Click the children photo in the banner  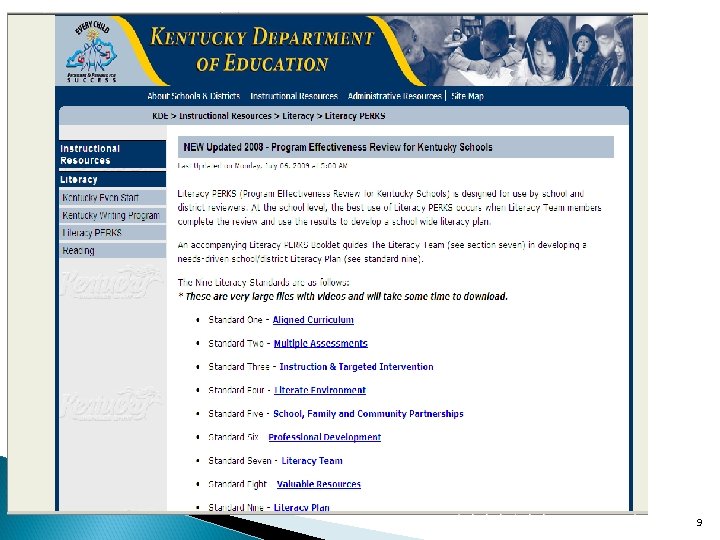[x=510, y=51]
